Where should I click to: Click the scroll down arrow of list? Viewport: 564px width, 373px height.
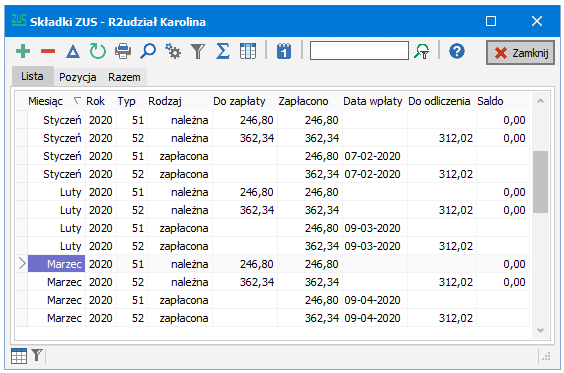tap(540, 330)
